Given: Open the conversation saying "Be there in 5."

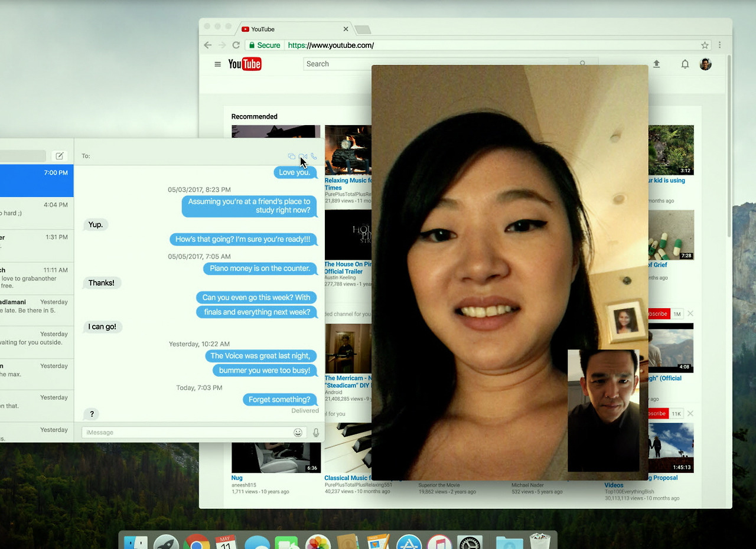Looking at the screenshot, I should coord(37,311).
